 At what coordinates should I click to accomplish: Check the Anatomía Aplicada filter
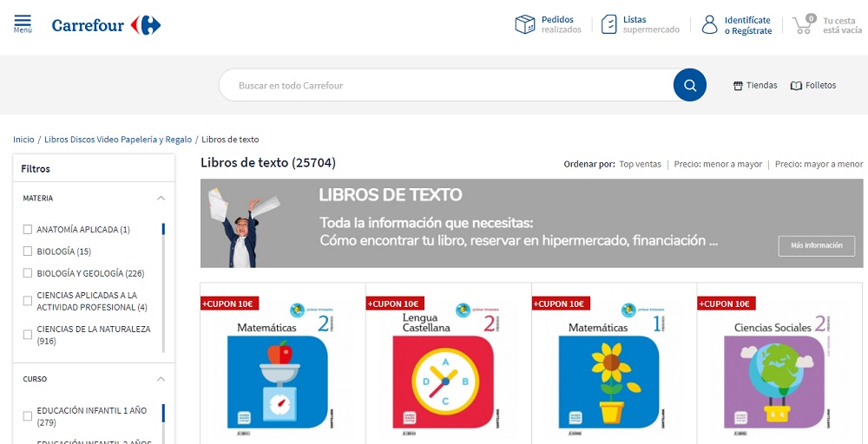28,230
